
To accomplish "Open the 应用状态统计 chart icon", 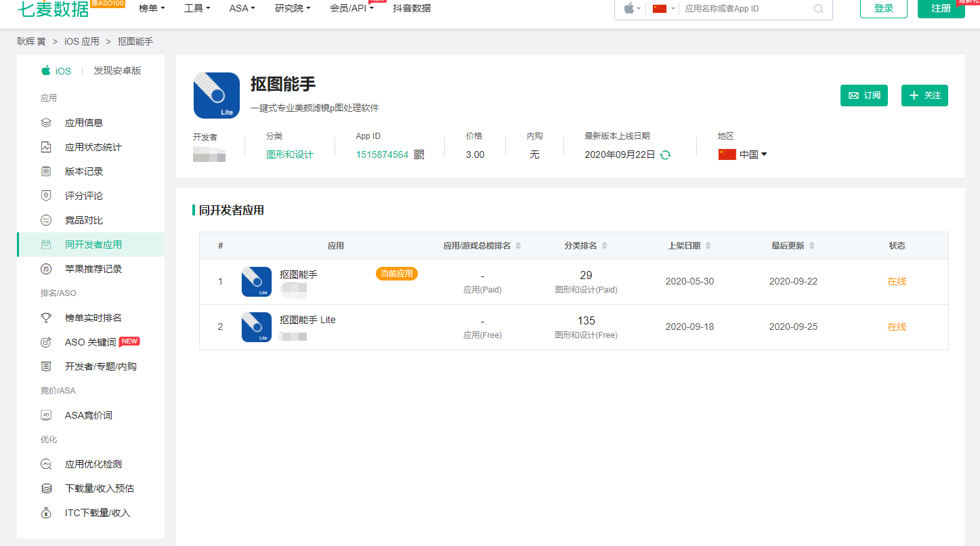I will 46,147.
